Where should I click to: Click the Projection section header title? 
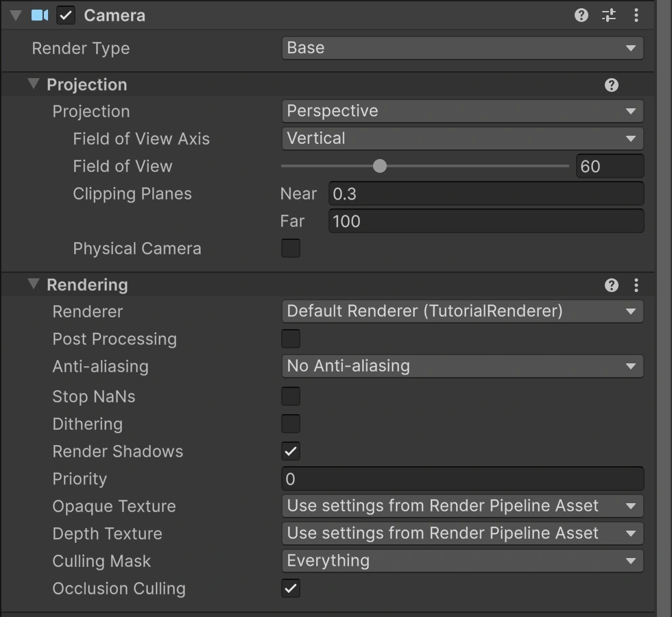(x=87, y=85)
